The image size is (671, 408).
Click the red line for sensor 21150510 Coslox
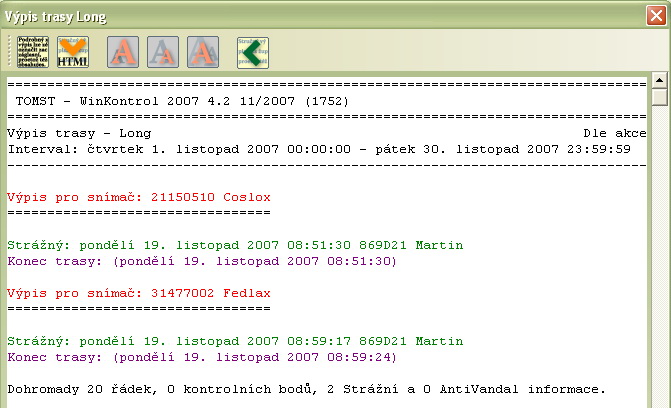click(x=138, y=198)
